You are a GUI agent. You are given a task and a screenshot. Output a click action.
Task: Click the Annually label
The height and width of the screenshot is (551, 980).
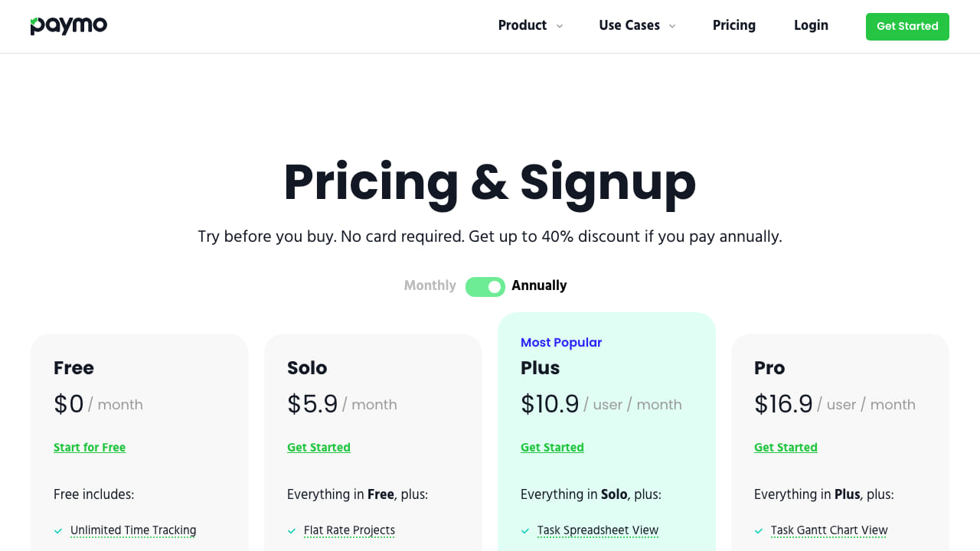(x=539, y=285)
